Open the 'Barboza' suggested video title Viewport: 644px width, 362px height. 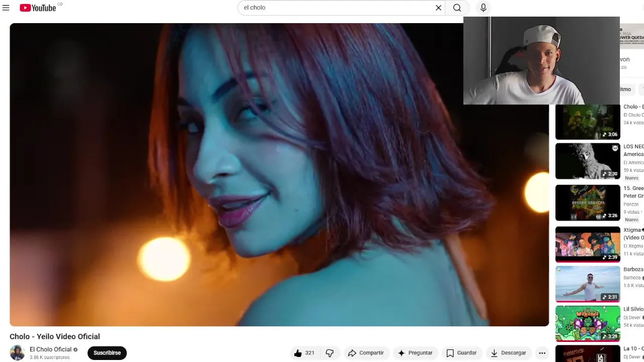pos(633,269)
